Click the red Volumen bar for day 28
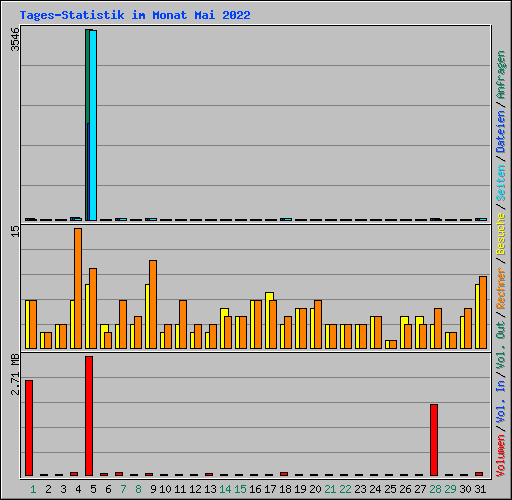The width and height of the screenshot is (512, 500). click(x=434, y=440)
